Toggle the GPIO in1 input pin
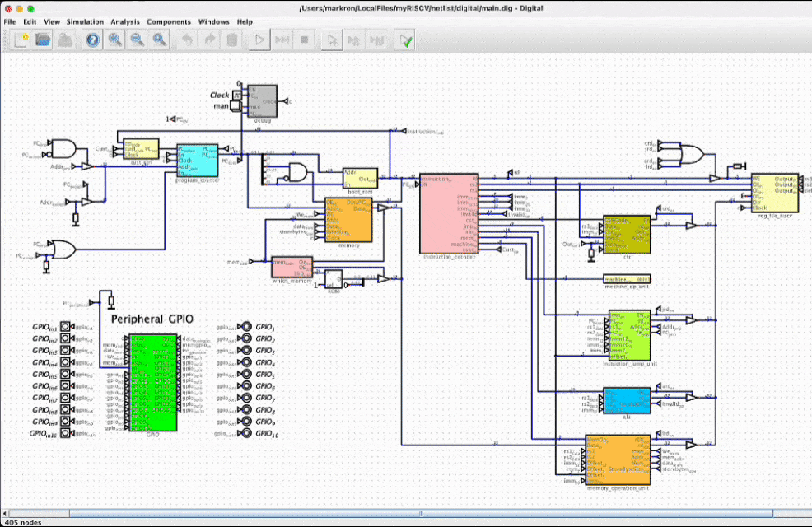The width and height of the screenshot is (812, 527). click(x=67, y=328)
